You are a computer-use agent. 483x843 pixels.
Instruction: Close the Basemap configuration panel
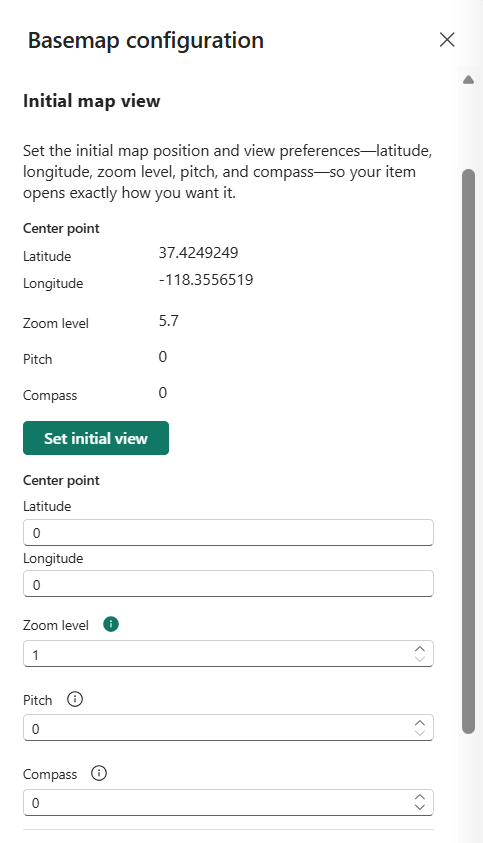point(447,39)
